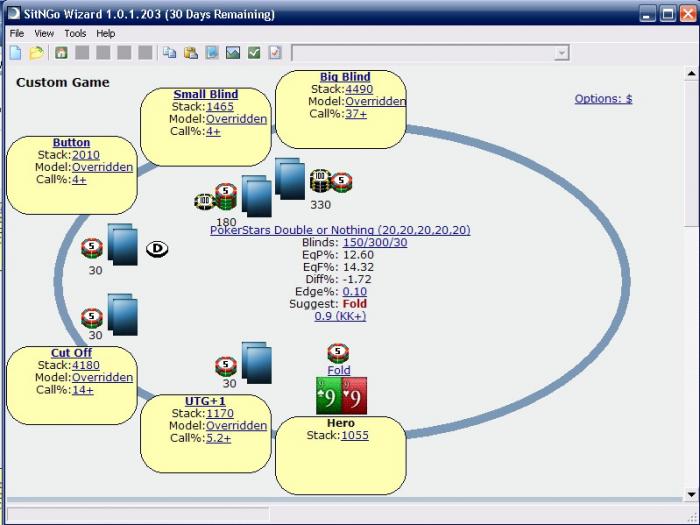Click the vertical scrollbar up arrow
Image resolution: width=700 pixels, height=525 pixels.
coord(691,74)
